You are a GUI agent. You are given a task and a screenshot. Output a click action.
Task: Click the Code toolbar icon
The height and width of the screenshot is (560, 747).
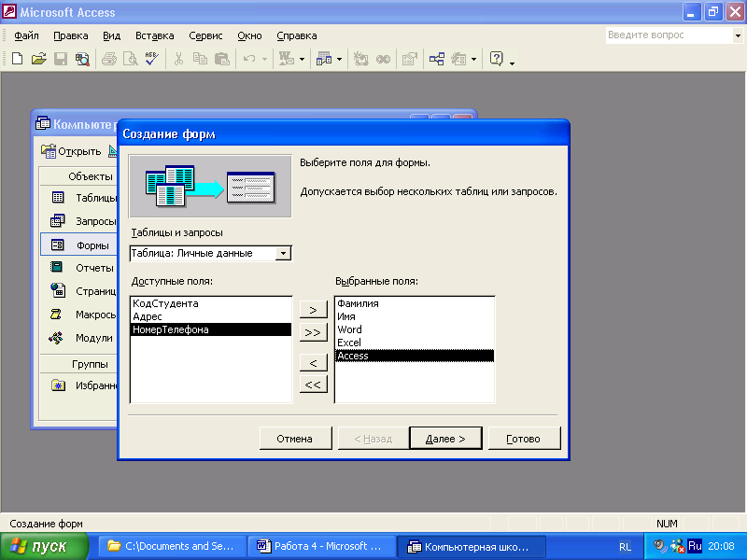[360, 59]
